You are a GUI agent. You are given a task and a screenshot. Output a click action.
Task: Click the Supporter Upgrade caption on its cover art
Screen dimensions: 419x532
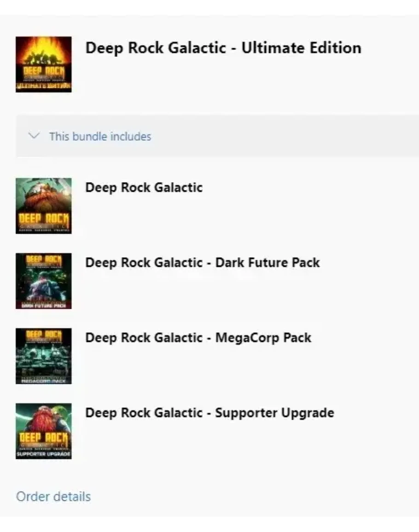[x=43, y=455]
